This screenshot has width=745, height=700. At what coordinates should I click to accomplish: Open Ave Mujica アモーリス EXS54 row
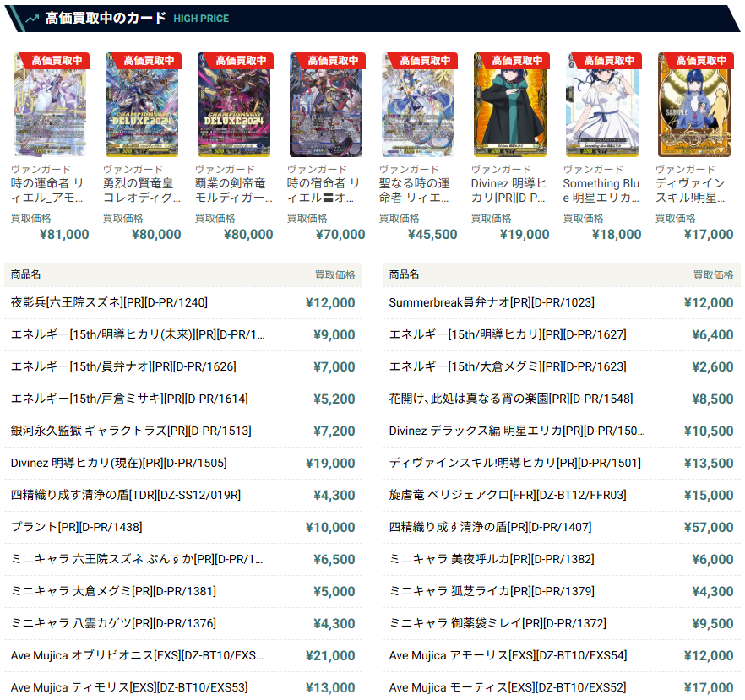tap(561, 655)
